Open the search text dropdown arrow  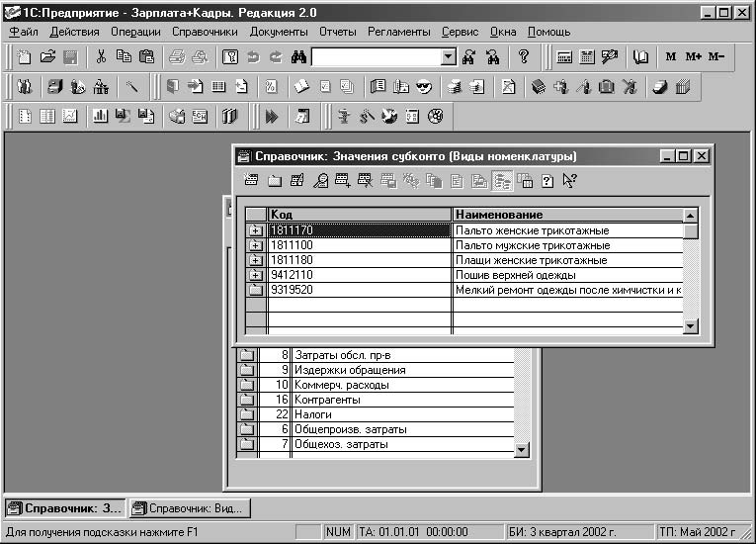pos(449,57)
